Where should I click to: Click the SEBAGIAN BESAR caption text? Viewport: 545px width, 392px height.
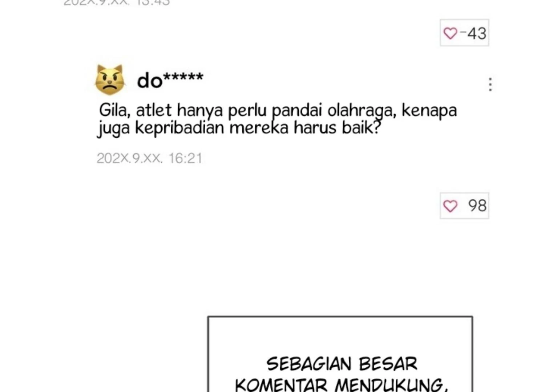342,364
